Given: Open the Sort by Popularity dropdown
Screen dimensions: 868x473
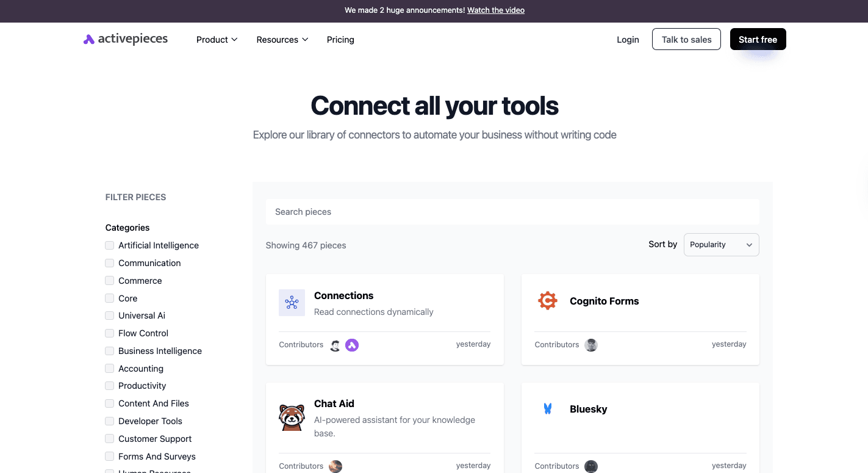Looking at the screenshot, I should pos(721,245).
